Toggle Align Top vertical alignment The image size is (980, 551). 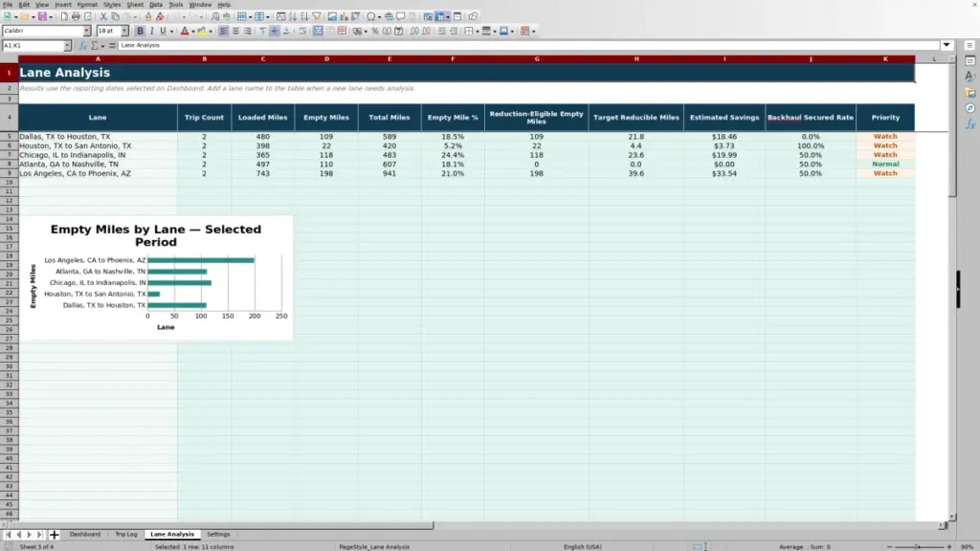pyautogui.click(x=263, y=32)
